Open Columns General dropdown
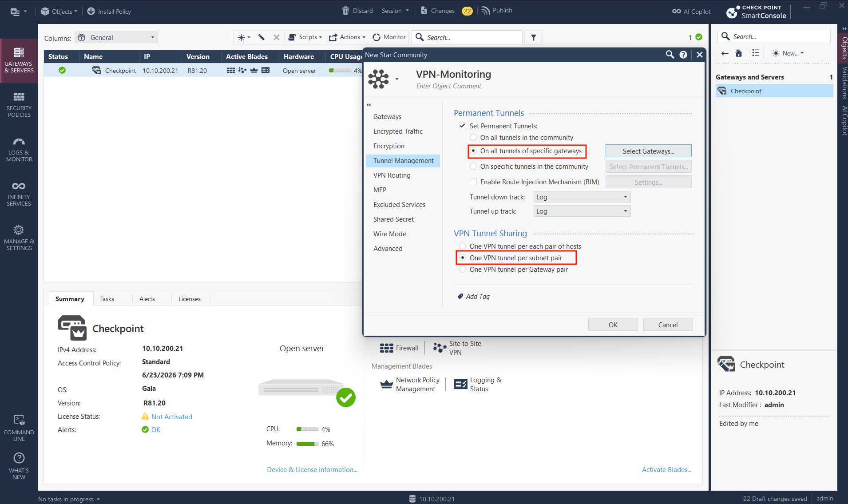 pyautogui.click(x=116, y=38)
